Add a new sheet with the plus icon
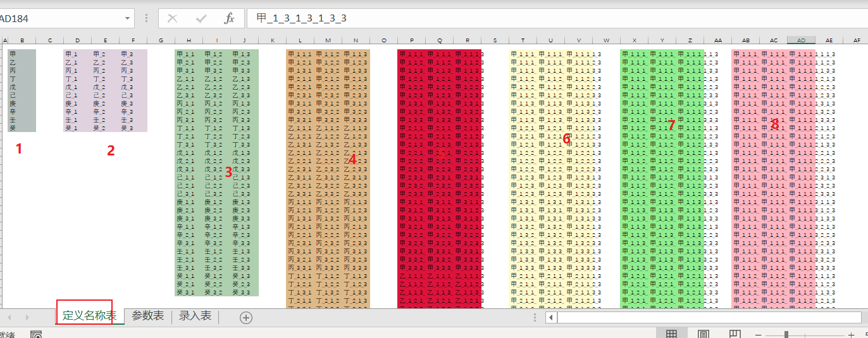Viewport: 868px width, 338px height. (x=246, y=318)
